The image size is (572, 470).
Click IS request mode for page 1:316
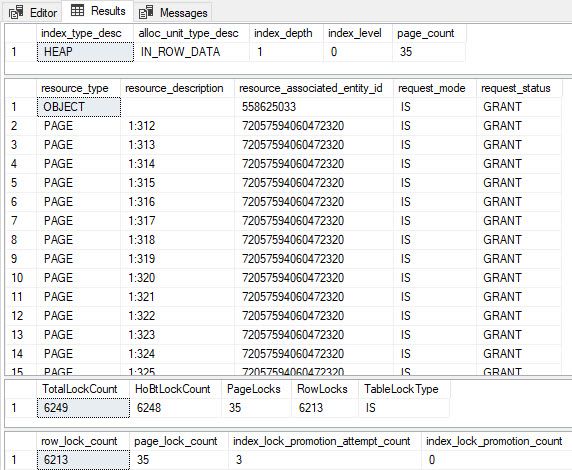[435, 202]
